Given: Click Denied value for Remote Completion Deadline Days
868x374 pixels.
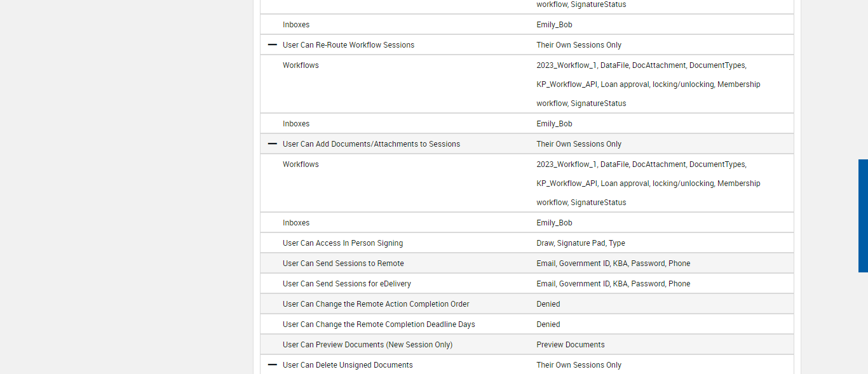Looking at the screenshot, I should click(548, 324).
